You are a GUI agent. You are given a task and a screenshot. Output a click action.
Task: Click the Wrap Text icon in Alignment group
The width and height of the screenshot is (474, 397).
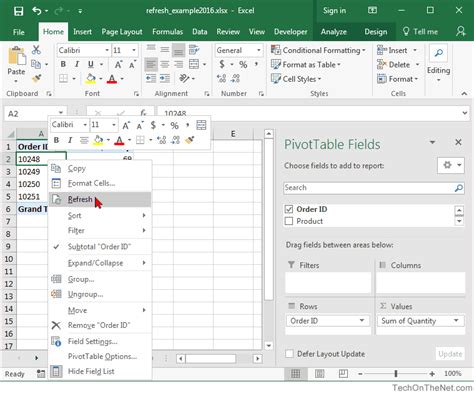tap(194, 50)
